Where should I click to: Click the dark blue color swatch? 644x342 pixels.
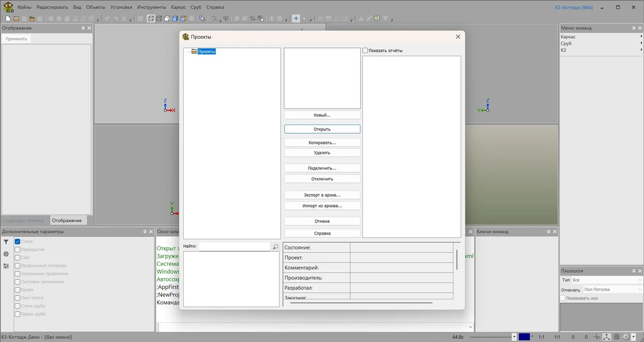[524, 337]
